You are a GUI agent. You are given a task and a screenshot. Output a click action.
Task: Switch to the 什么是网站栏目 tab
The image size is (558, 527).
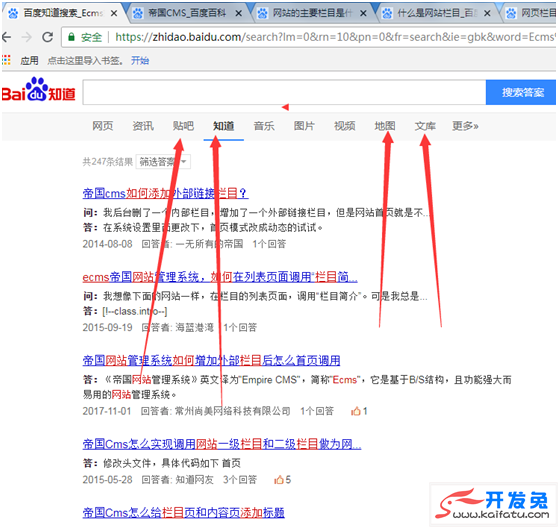(437, 14)
